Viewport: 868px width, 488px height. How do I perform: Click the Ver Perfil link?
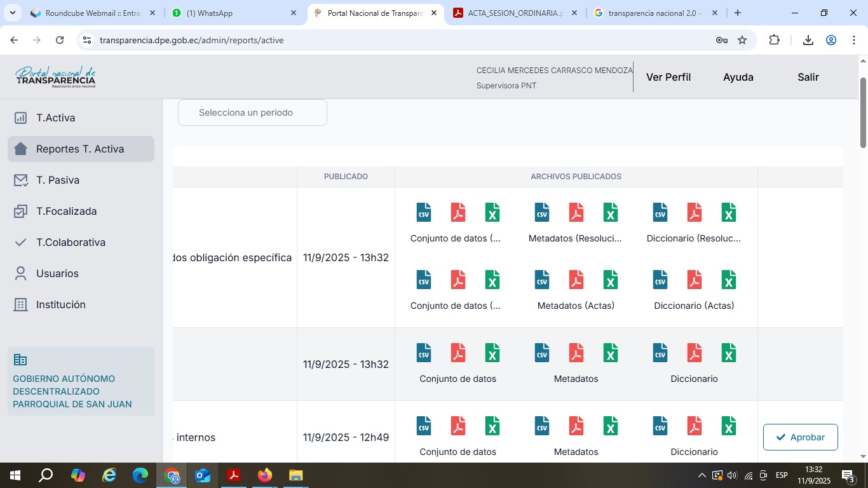(x=668, y=78)
